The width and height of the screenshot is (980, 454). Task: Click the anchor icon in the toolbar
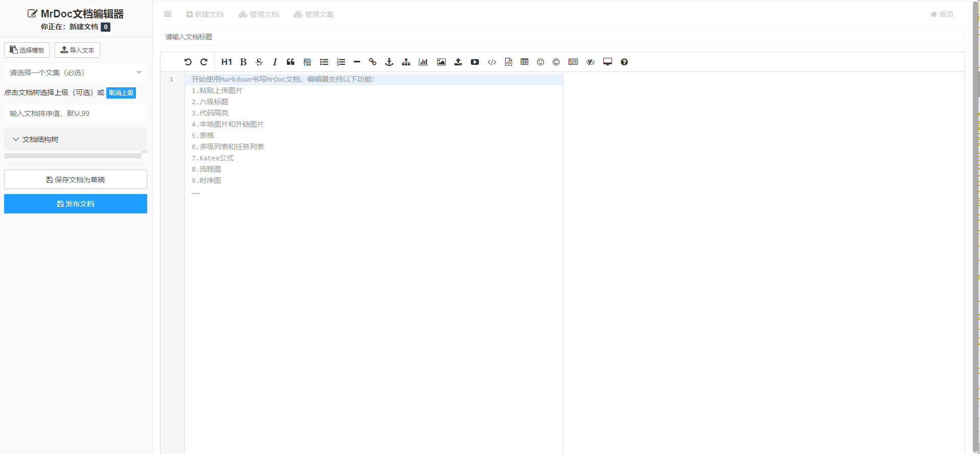pyautogui.click(x=389, y=62)
